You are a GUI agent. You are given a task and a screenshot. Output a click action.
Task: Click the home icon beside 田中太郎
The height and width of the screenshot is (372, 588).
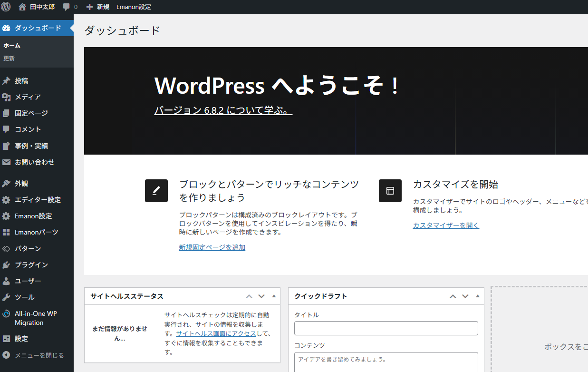(22, 7)
